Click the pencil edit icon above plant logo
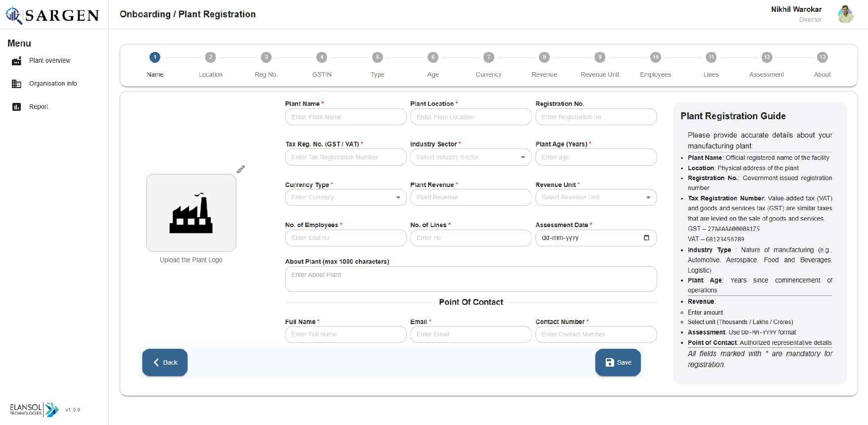Screen dimensions: 868x425 point(241,170)
